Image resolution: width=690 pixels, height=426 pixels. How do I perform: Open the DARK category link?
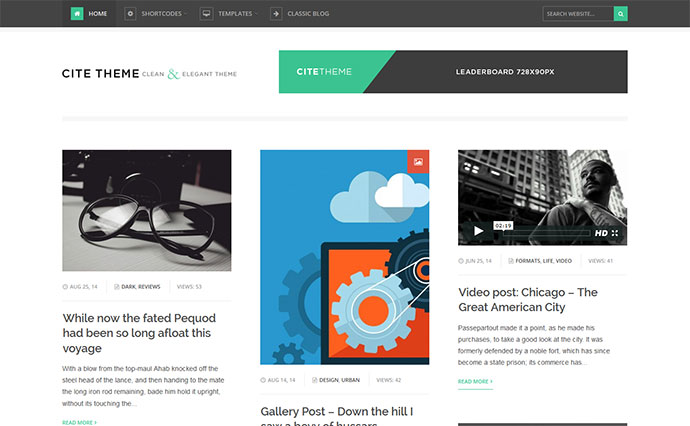(128, 286)
